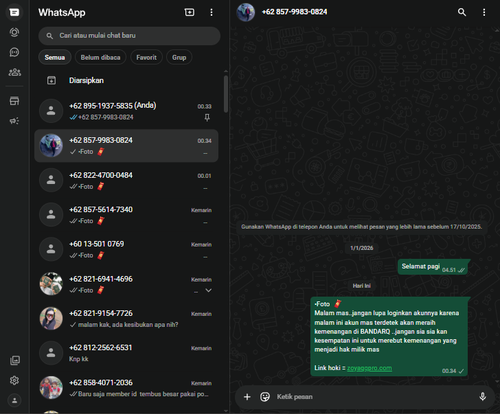Open conversation header three-dot menu
The image size is (500, 414).
pos(484,12)
